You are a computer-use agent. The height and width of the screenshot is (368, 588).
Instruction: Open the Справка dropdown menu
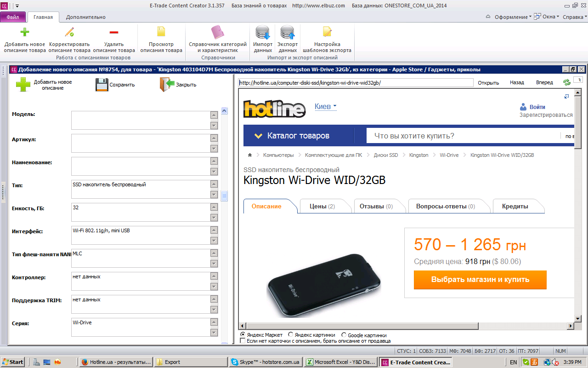pyautogui.click(x=575, y=17)
